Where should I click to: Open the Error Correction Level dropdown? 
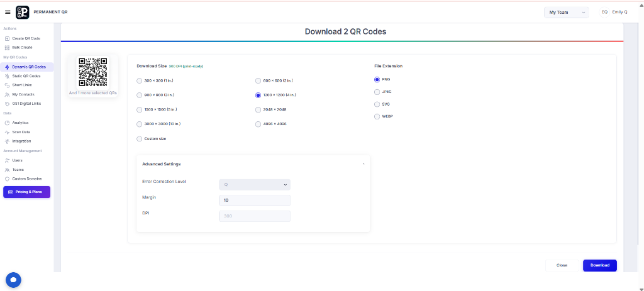[x=255, y=185]
